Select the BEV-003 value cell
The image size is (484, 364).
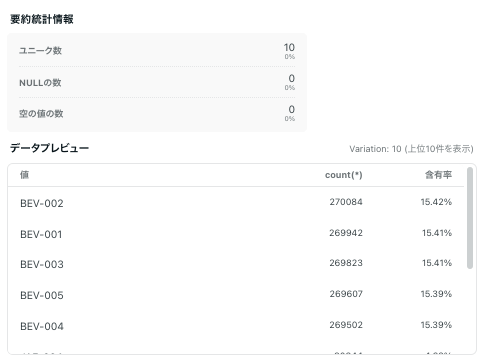(42, 264)
